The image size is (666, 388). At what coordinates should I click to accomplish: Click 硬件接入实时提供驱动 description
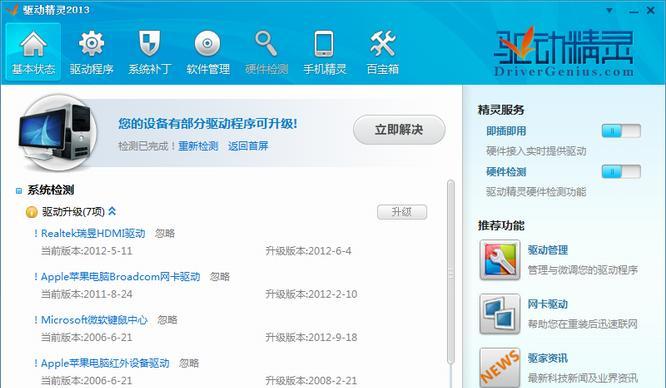tap(536, 151)
